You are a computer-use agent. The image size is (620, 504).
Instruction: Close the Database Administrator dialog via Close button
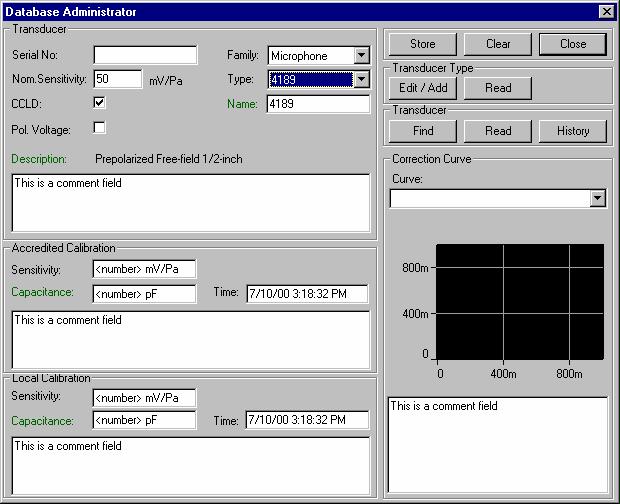[x=573, y=44]
